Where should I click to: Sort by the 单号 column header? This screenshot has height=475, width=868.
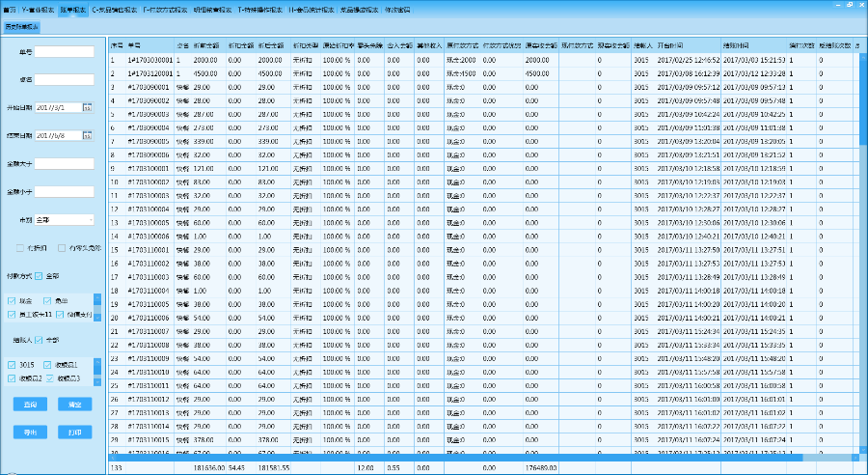(x=134, y=44)
